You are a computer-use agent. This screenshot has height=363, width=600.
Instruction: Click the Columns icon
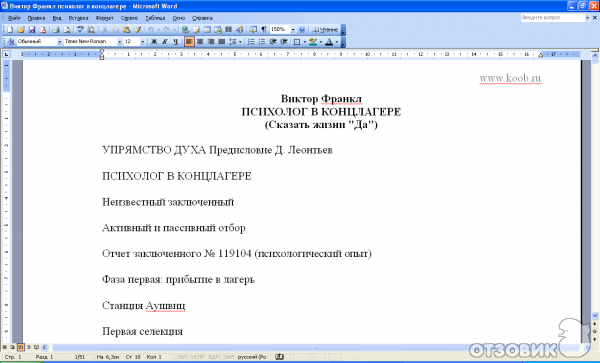229,29
